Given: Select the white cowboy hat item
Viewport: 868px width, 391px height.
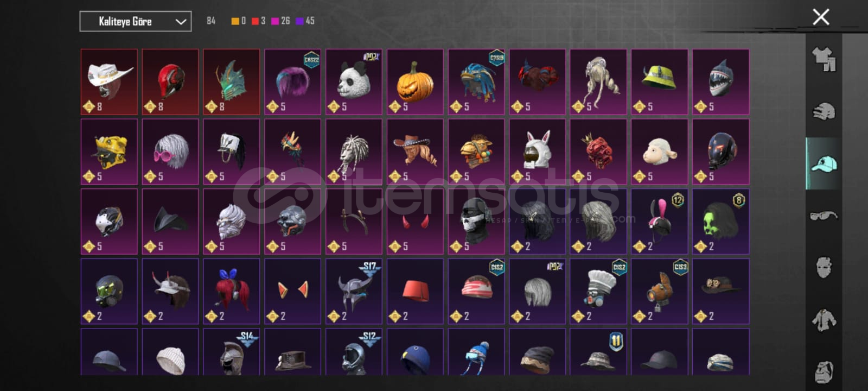Looking at the screenshot, I should pyautogui.click(x=109, y=81).
